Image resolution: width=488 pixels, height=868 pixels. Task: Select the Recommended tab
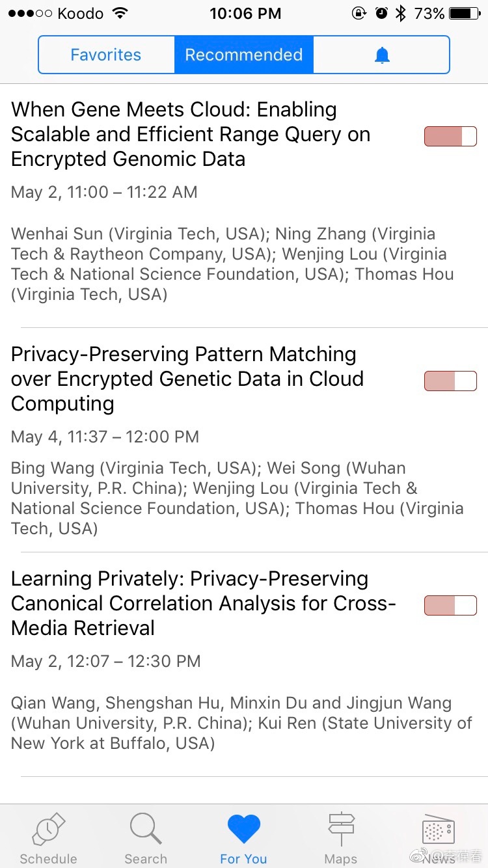coord(244,55)
